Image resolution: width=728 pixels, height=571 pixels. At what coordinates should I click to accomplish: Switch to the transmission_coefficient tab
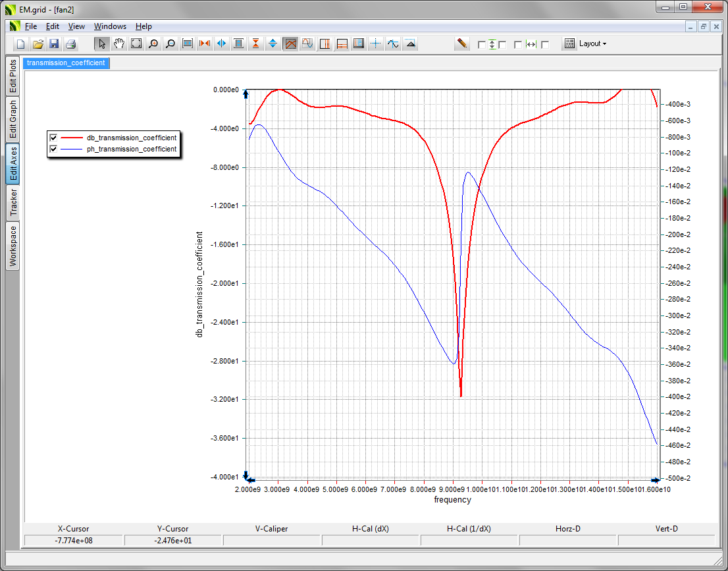coord(66,63)
